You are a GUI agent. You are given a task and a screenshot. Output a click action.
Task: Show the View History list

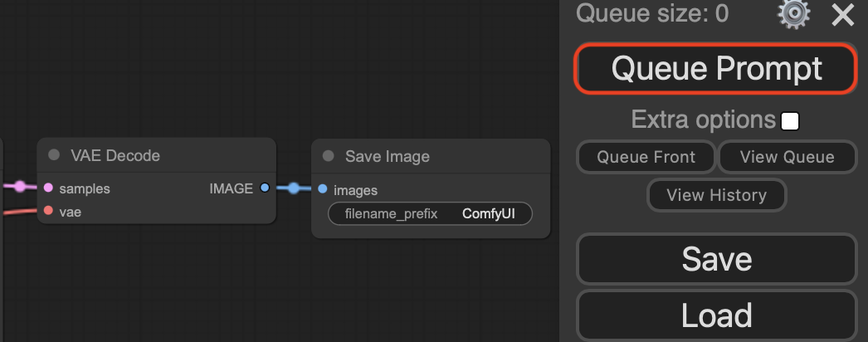(x=716, y=195)
